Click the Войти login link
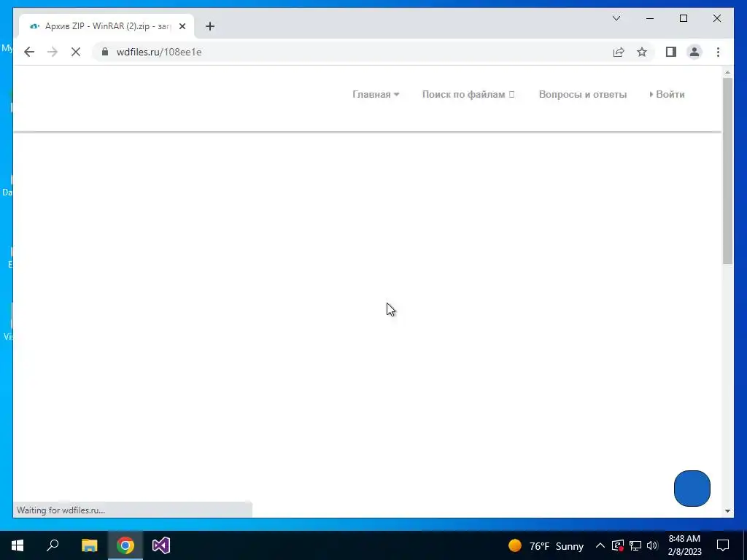This screenshot has width=747, height=560. pyautogui.click(x=667, y=94)
